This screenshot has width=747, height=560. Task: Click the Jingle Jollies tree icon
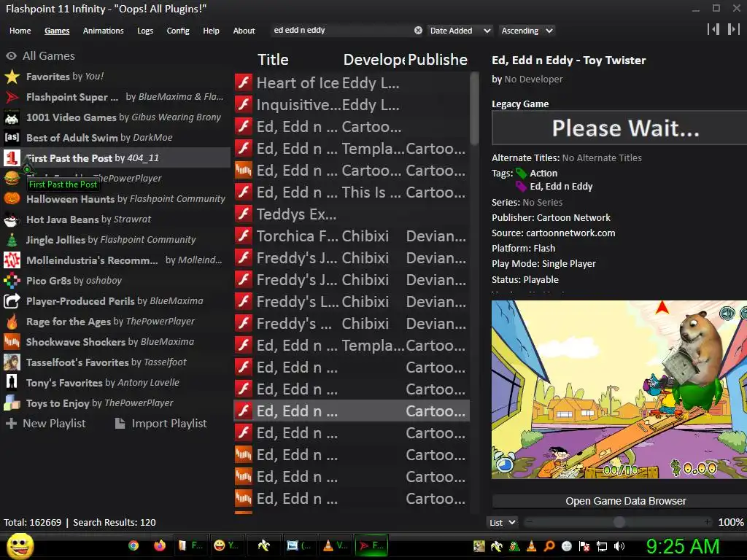point(12,239)
